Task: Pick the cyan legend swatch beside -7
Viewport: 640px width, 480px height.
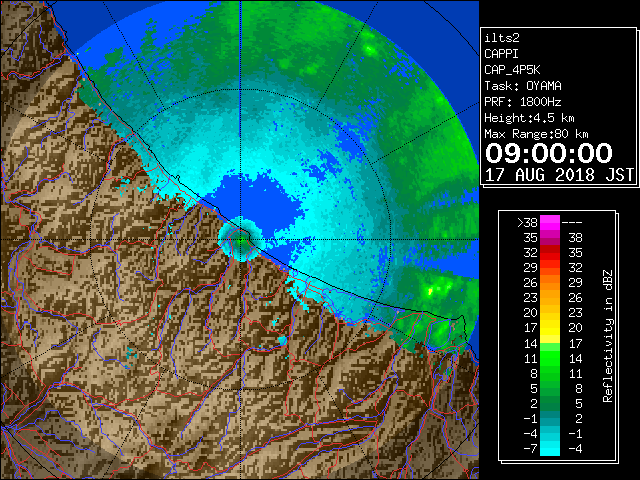Action: point(550,449)
